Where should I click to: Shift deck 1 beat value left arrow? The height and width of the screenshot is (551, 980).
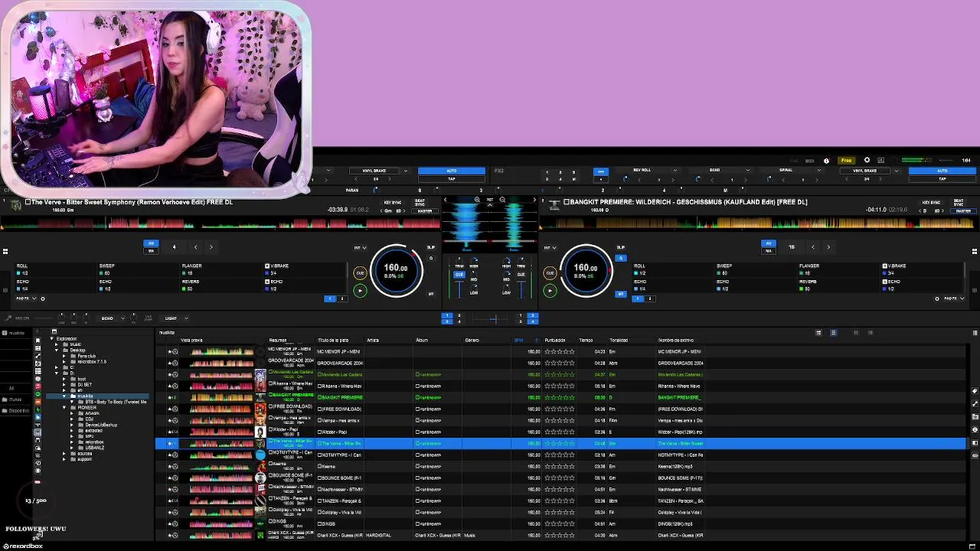(195, 247)
